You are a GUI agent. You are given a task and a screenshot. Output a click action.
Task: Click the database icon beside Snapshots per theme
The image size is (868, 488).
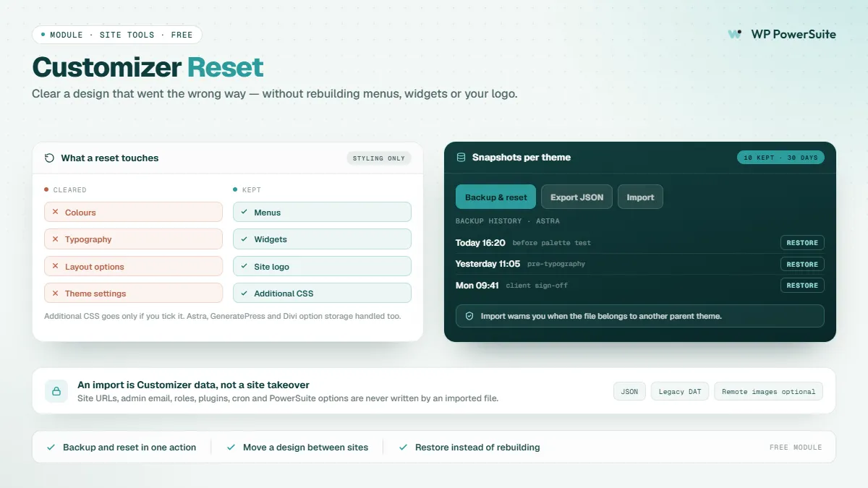[x=461, y=157]
